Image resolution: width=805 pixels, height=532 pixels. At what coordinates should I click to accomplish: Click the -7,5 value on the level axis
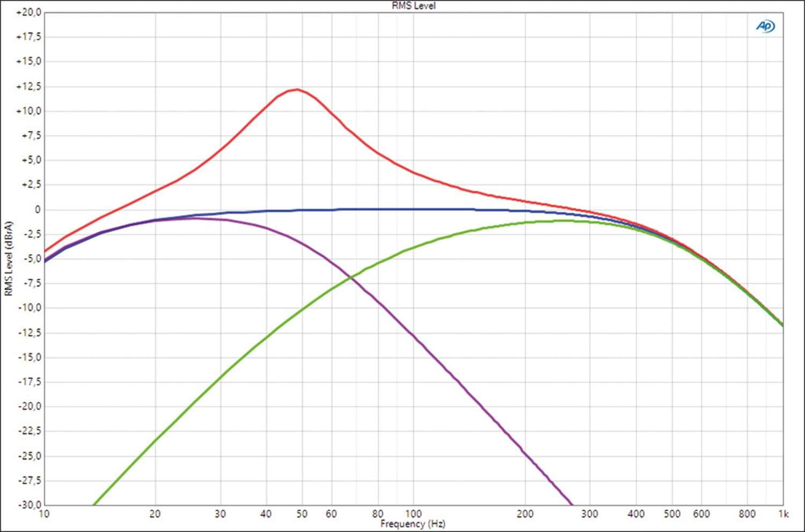(31, 283)
